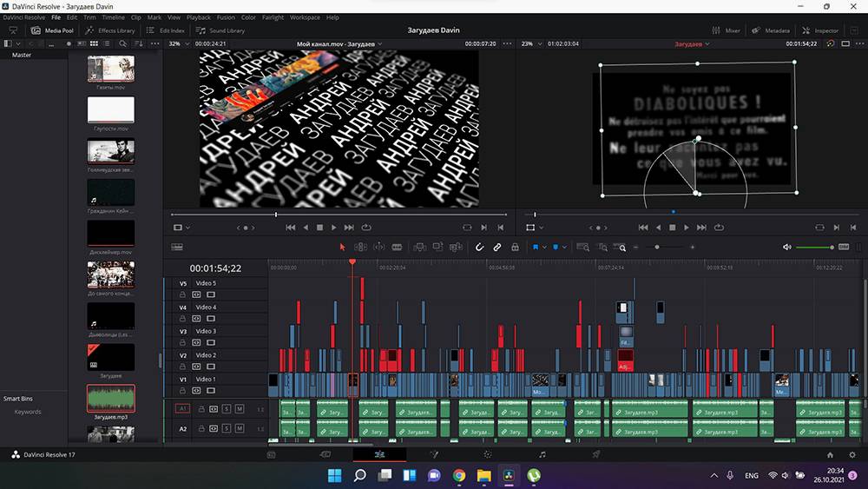Activate Dynamic Trim Mode tool
This screenshot has width=868, height=489.
pyautogui.click(x=379, y=247)
